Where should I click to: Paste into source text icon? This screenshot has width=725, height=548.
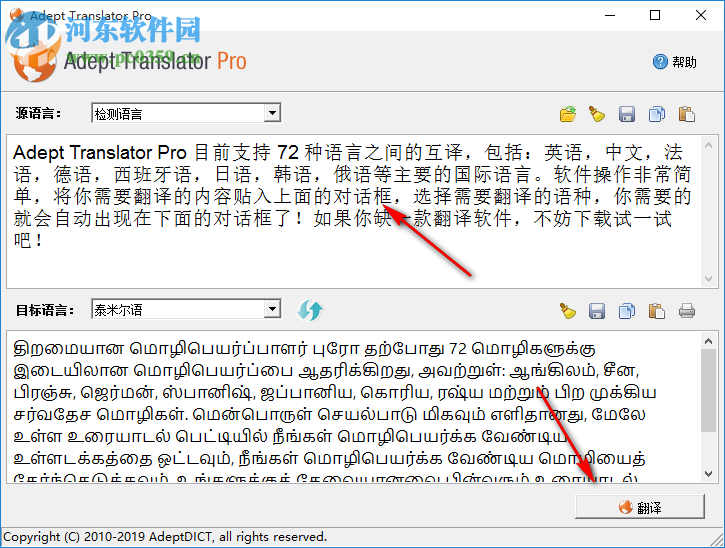[x=687, y=114]
